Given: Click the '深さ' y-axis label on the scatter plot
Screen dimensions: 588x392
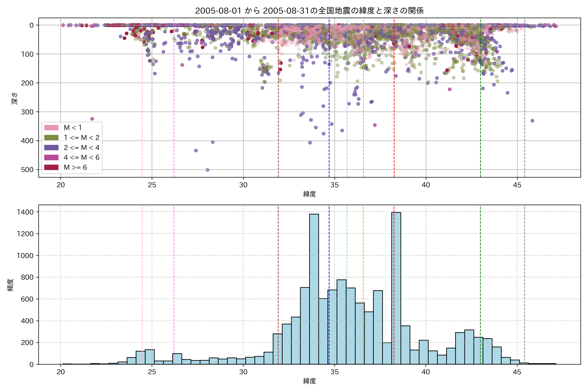Looking at the screenshot, I should 15,98.
